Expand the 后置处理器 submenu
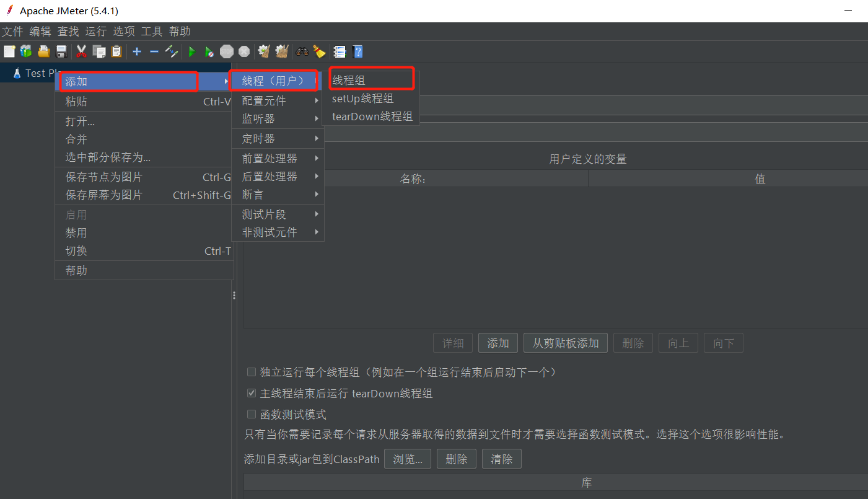868x499 pixels. pyautogui.click(x=278, y=176)
